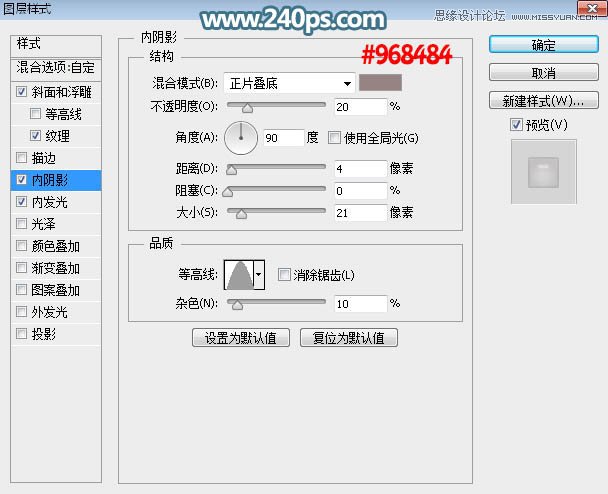
Task: Click the 大小 value field
Action: (361, 212)
